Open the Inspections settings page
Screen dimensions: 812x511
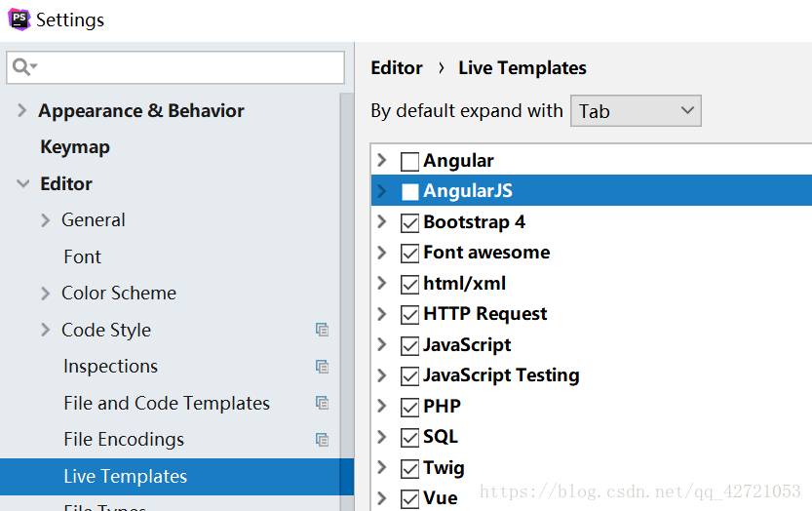tap(110, 367)
